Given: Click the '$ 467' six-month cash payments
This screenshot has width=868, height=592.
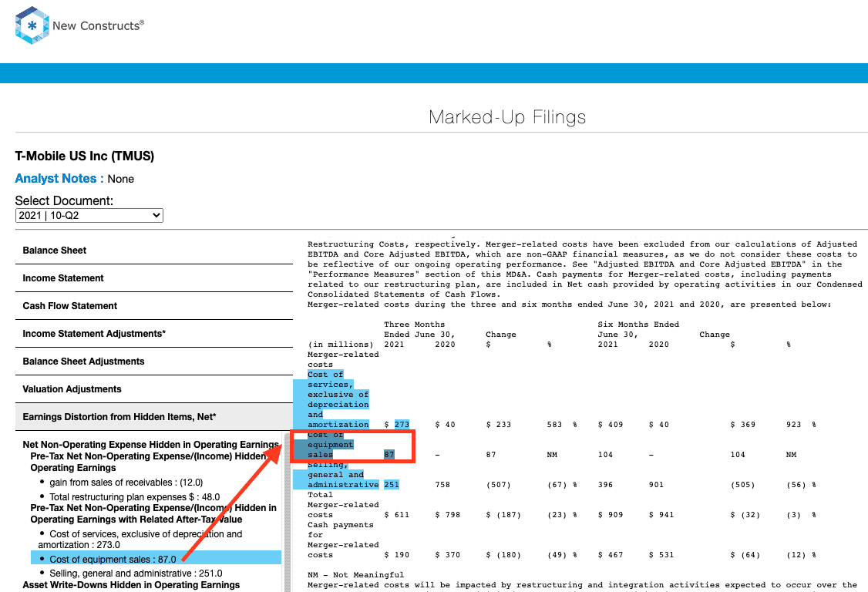Looking at the screenshot, I should [x=611, y=555].
